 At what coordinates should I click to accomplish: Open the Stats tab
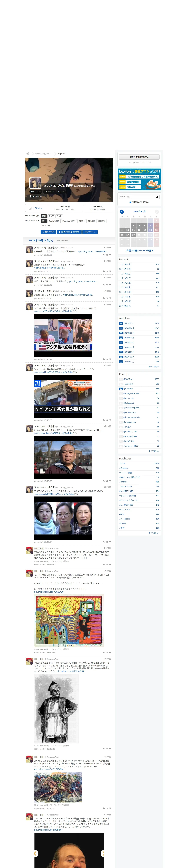pos(35,208)
